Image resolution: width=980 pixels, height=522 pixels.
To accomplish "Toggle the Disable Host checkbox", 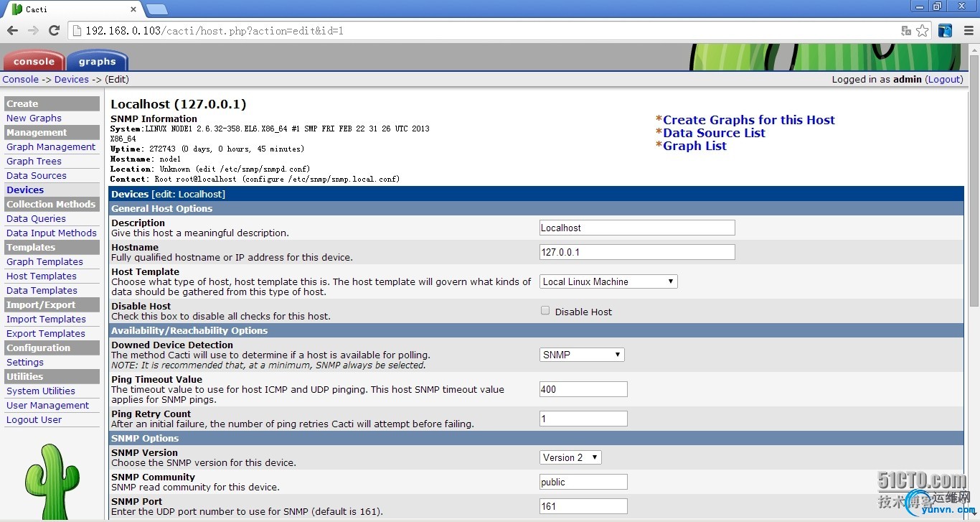I will click(545, 311).
